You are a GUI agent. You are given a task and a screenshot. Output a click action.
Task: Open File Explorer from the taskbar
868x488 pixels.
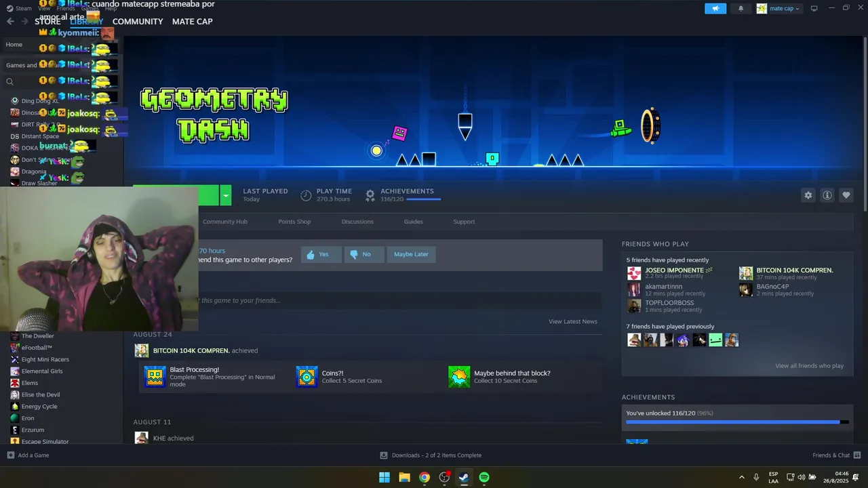(404, 477)
